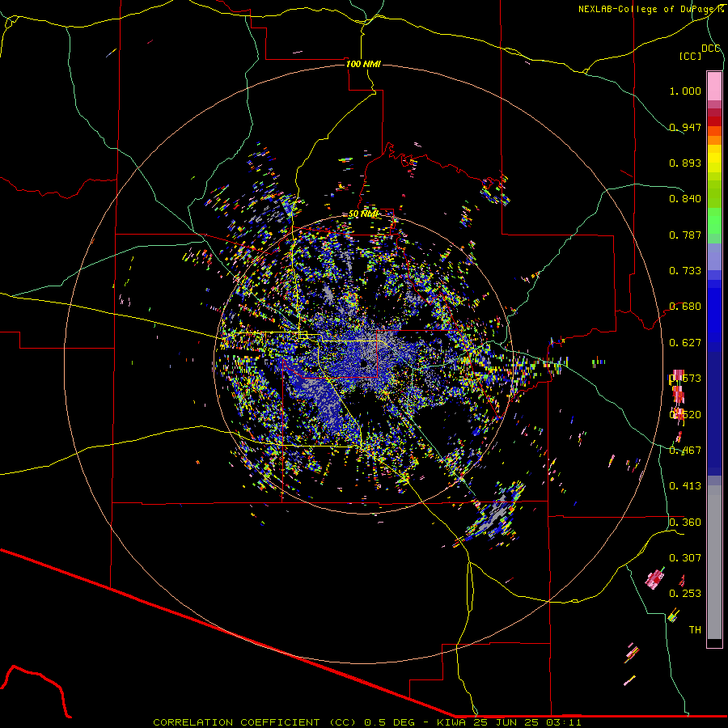The width and height of the screenshot is (728, 728).
Task: Pick the gray lower band on the color scale
Action: tap(714, 562)
